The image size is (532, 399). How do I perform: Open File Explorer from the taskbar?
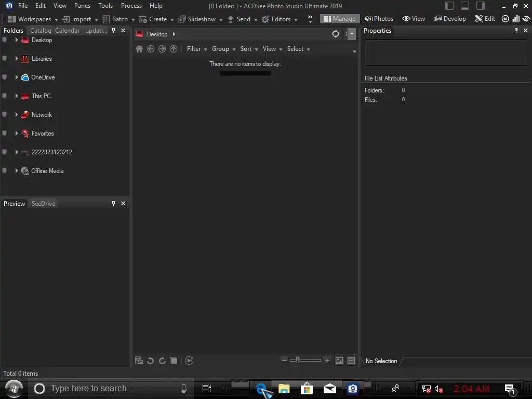(284, 389)
